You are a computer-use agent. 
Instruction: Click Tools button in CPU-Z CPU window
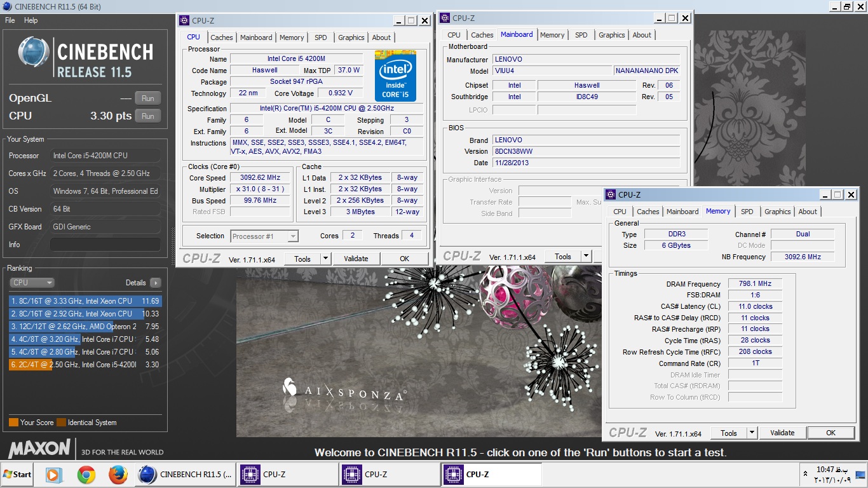[302, 259]
